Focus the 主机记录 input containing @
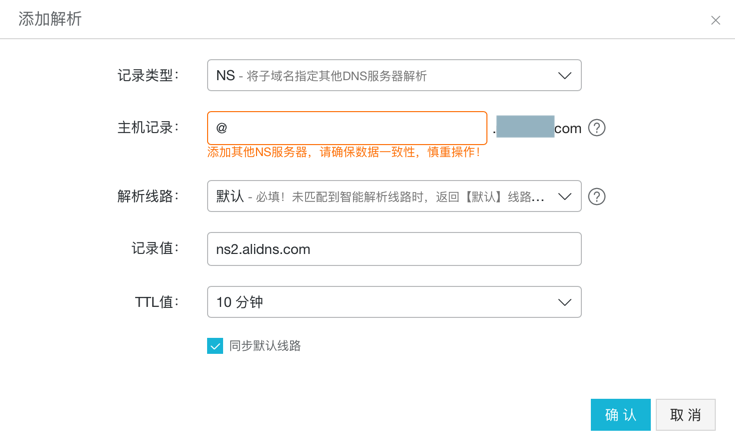735x443 pixels. [x=346, y=128]
